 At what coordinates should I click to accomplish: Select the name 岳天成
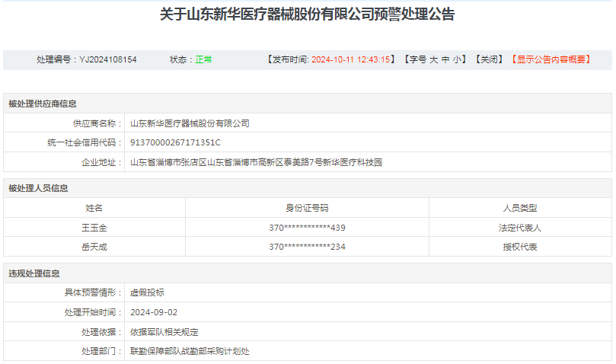94,247
